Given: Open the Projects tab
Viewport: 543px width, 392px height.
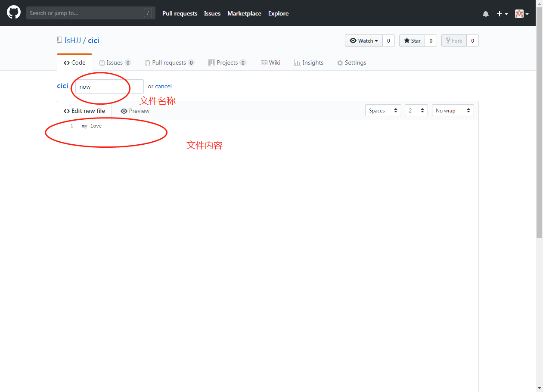Looking at the screenshot, I should [x=227, y=62].
